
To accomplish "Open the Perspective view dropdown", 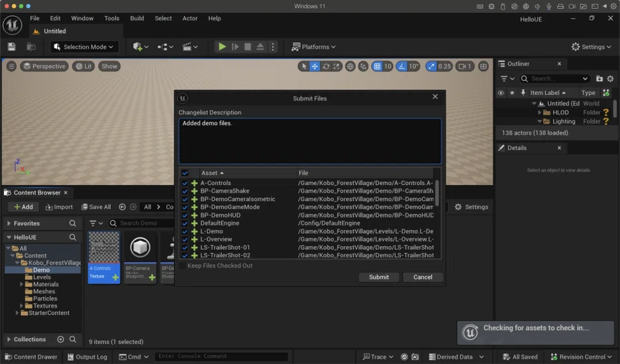I will coord(44,66).
